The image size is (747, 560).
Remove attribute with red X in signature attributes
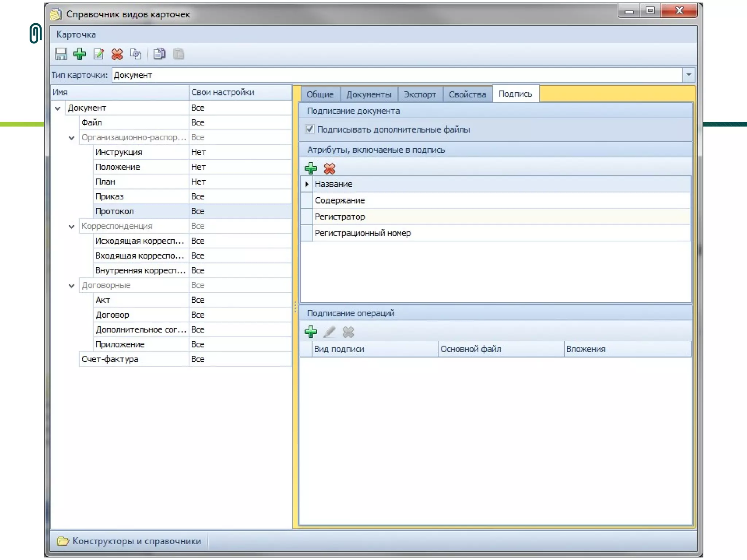tap(329, 168)
